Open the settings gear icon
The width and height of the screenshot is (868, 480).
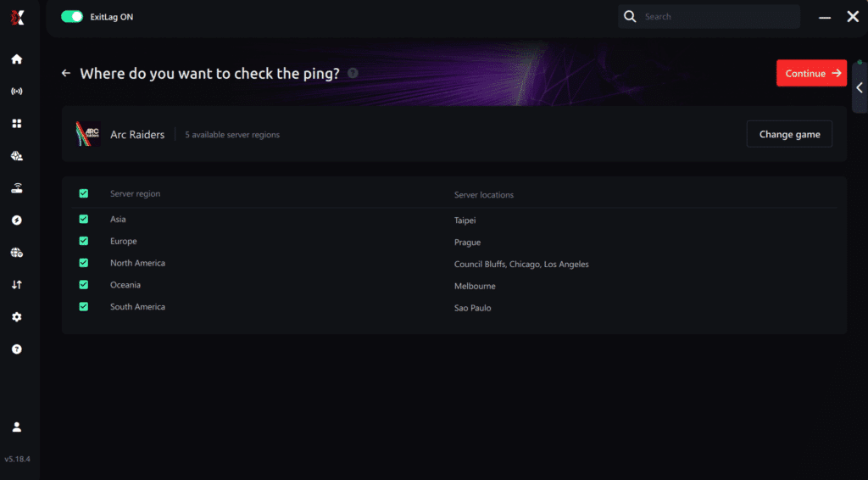(17, 316)
